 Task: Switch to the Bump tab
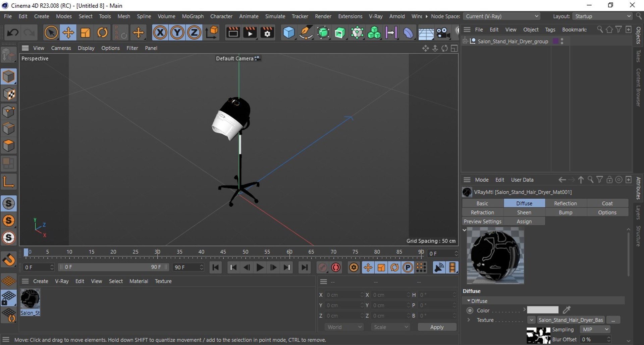coord(566,212)
